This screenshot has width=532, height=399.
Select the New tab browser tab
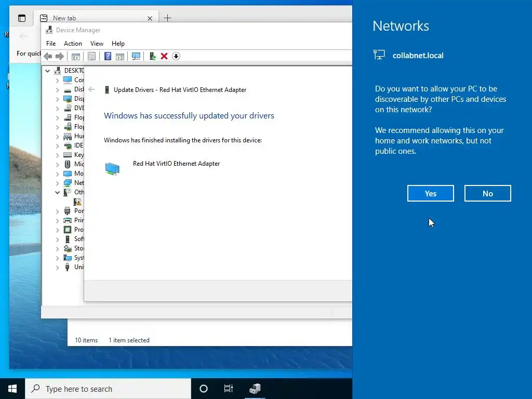pos(95,18)
